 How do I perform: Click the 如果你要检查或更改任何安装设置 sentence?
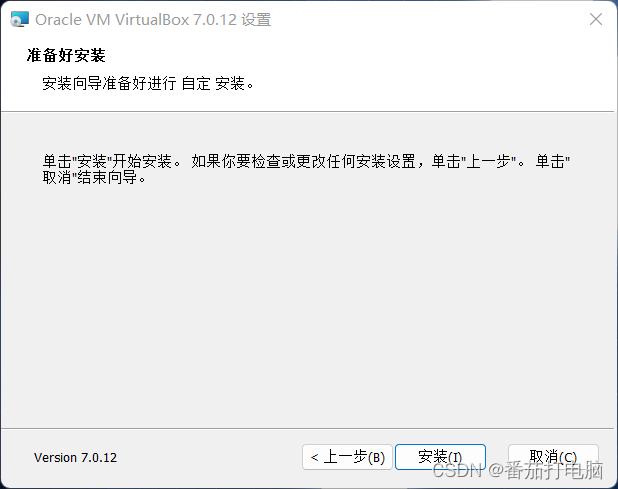click(304, 161)
